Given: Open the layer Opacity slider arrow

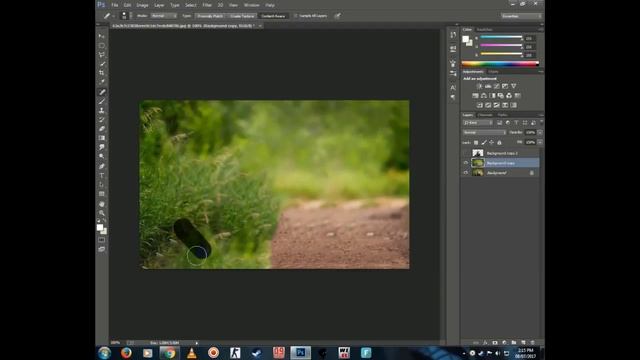Looking at the screenshot, I should [540, 132].
